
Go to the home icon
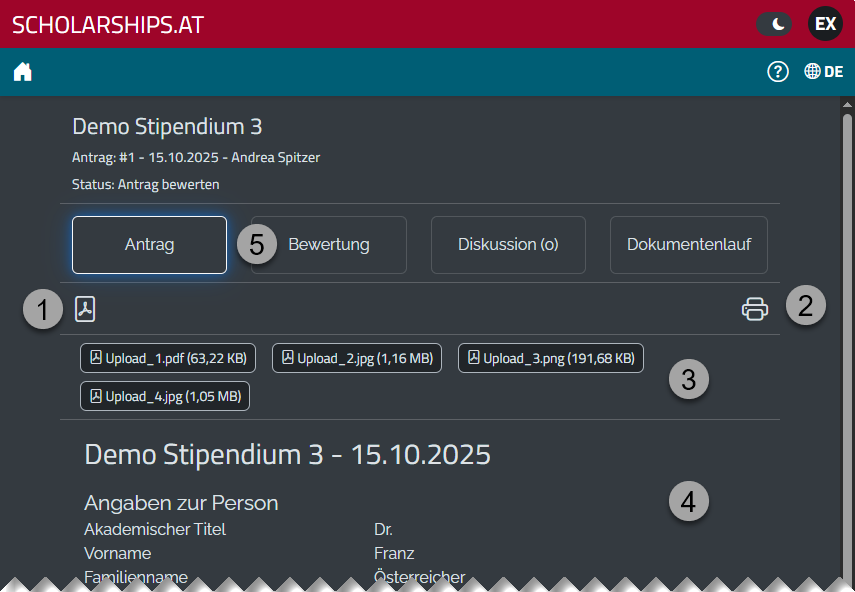(x=22, y=71)
